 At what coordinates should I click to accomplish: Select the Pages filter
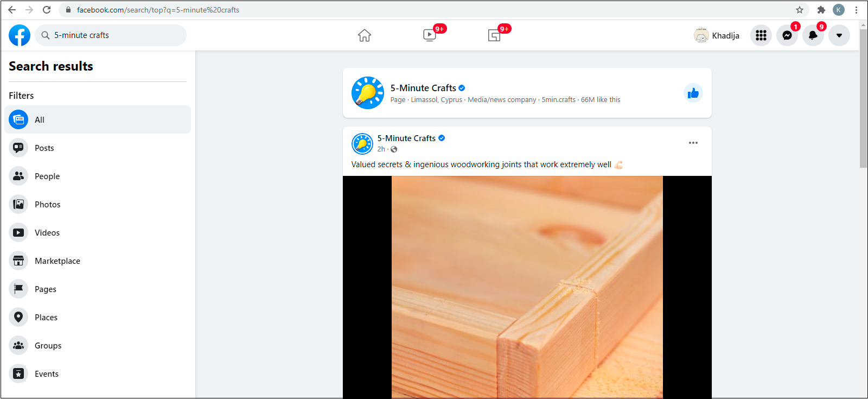tap(98, 289)
